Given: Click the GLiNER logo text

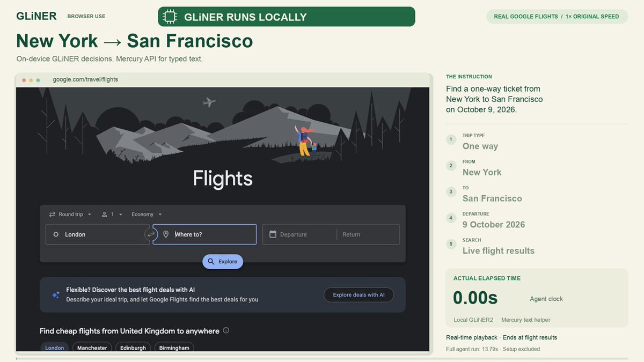Looking at the screenshot, I should 36,16.
